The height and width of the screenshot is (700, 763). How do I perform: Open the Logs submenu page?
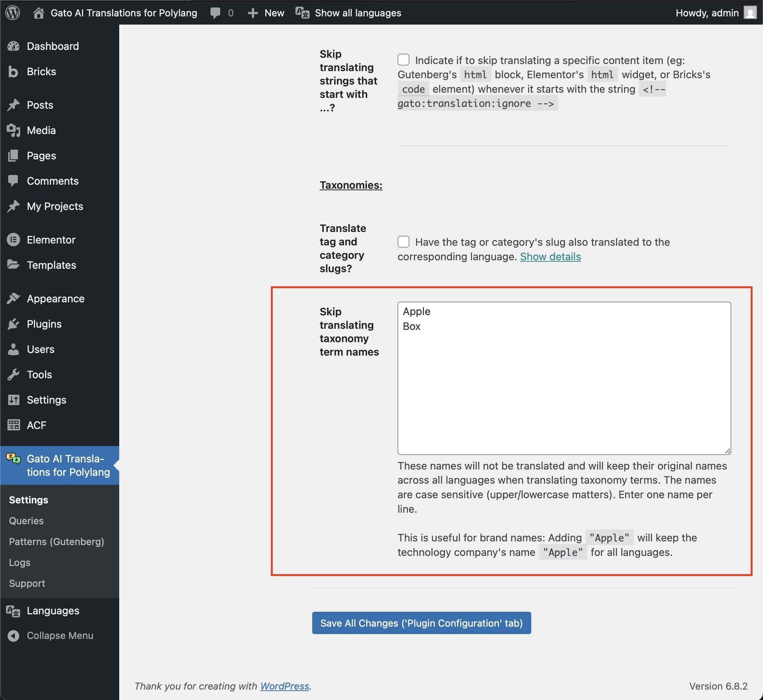(19, 562)
